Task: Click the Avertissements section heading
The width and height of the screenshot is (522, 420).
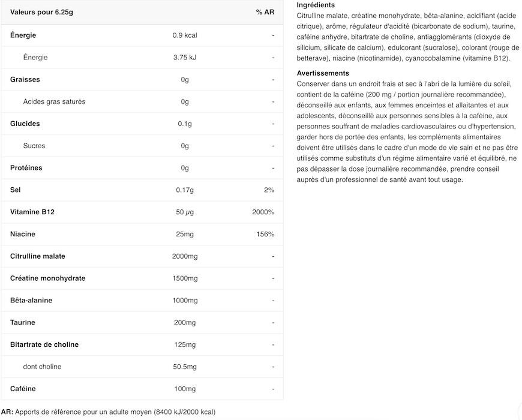Action: coord(323,73)
